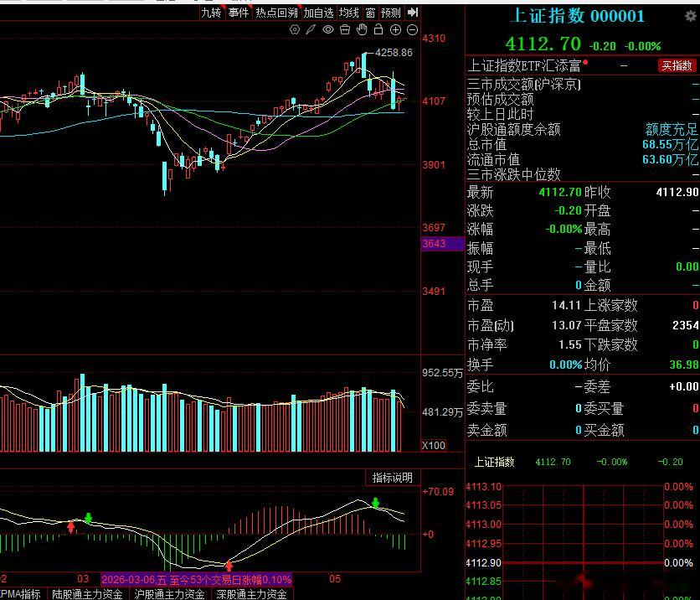The width and height of the screenshot is (700, 600).
Task: Zoom in chart with plus icon
Action: click(x=395, y=30)
